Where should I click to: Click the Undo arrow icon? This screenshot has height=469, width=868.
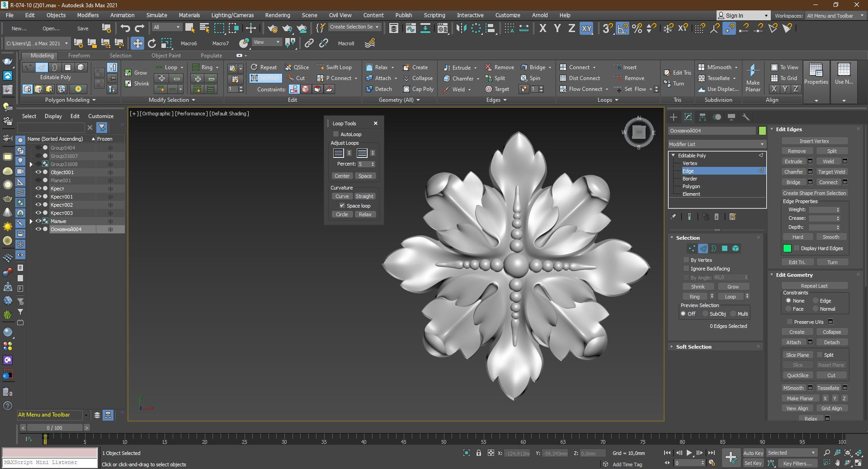(125, 28)
